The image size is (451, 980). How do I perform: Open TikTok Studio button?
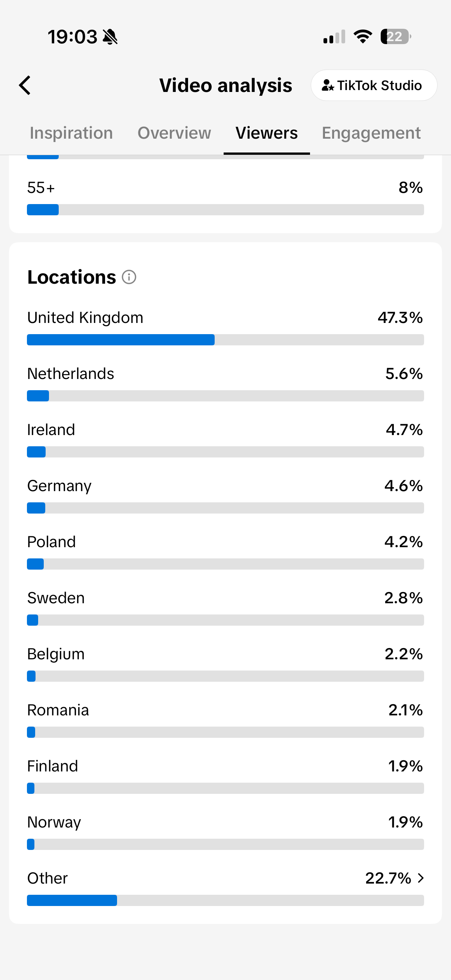pos(374,85)
